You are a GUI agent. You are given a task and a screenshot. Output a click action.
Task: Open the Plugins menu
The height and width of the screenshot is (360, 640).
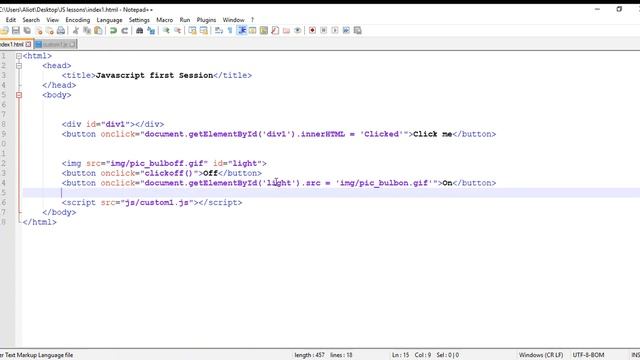click(206, 20)
